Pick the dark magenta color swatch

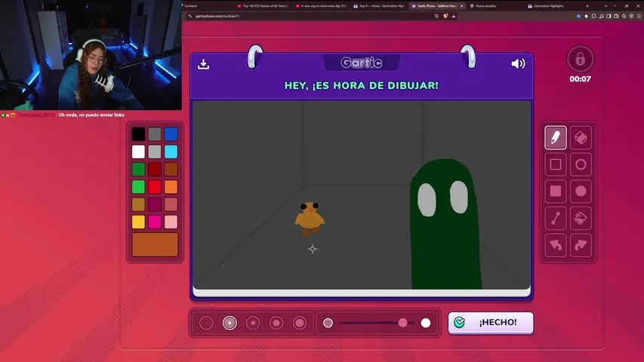(x=155, y=204)
